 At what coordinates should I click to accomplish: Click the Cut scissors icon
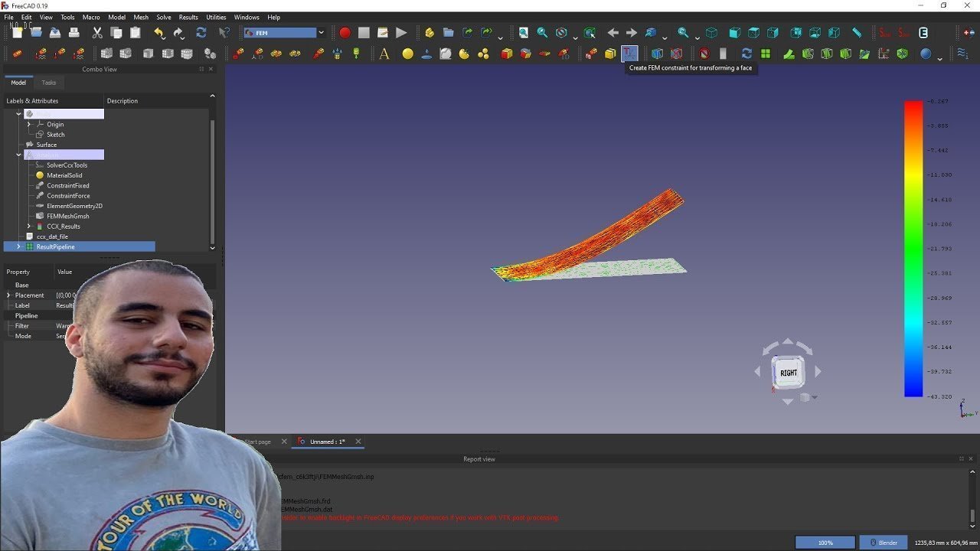click(97, 33)
